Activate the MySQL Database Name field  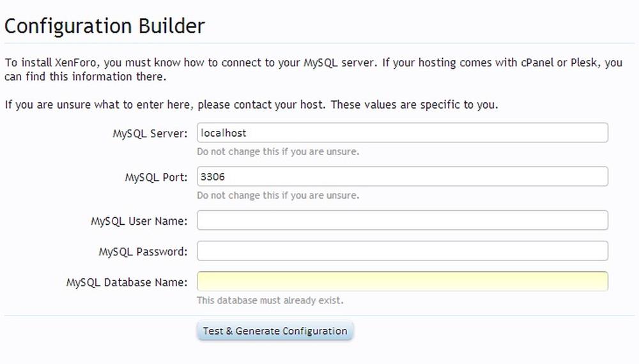pyautogui.click(x=402, y=282)
